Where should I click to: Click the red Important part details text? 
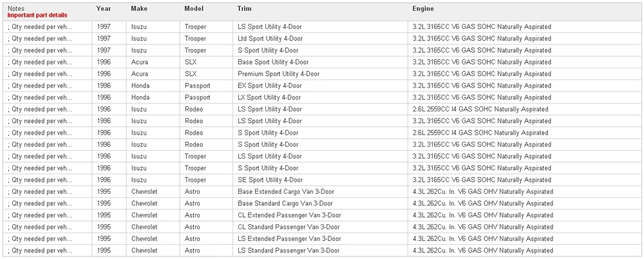(37, 15)
